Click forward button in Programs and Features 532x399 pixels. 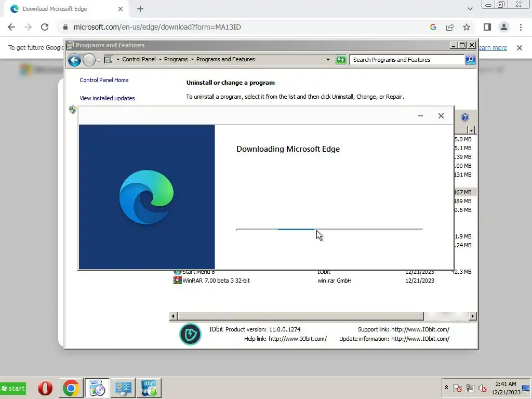[89, 60]
